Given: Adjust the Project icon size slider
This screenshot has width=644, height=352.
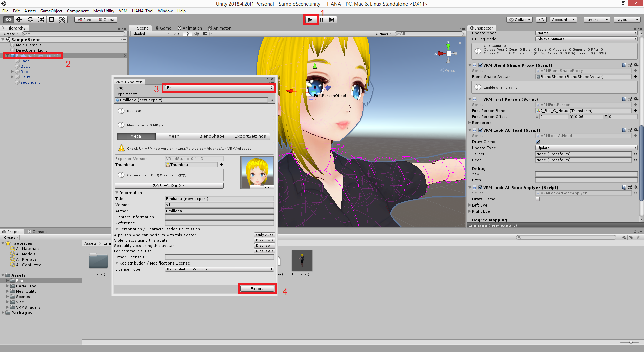Looking at the screenshot, I should (631, 342).
